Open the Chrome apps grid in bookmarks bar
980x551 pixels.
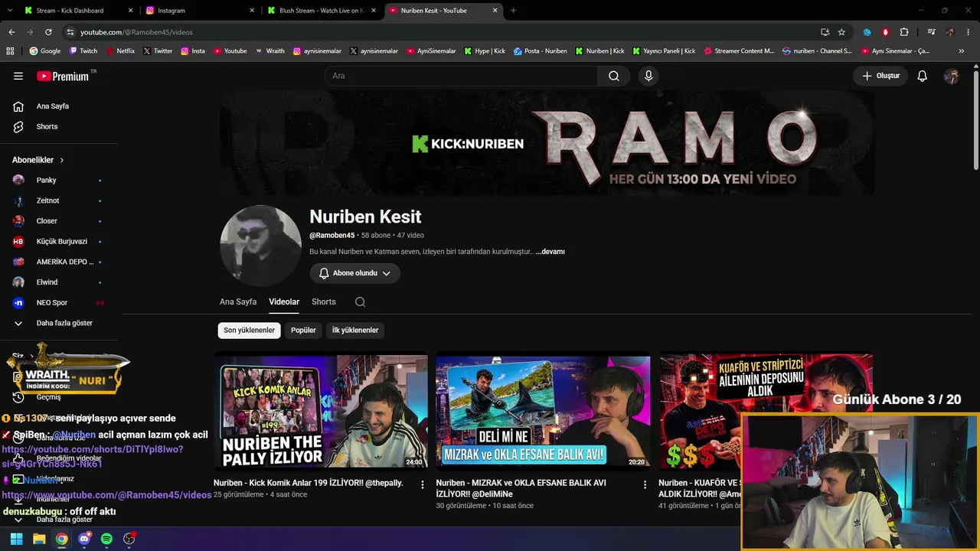pos(10,51)
